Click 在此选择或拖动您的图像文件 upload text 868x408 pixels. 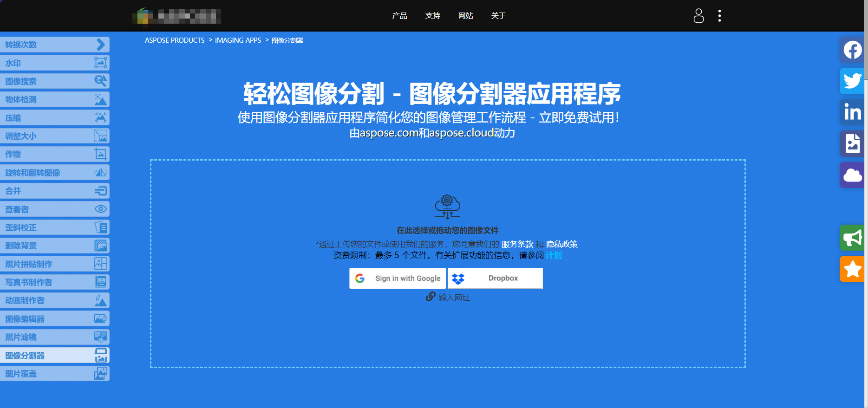pyautogui.click(x=448, y=230)
